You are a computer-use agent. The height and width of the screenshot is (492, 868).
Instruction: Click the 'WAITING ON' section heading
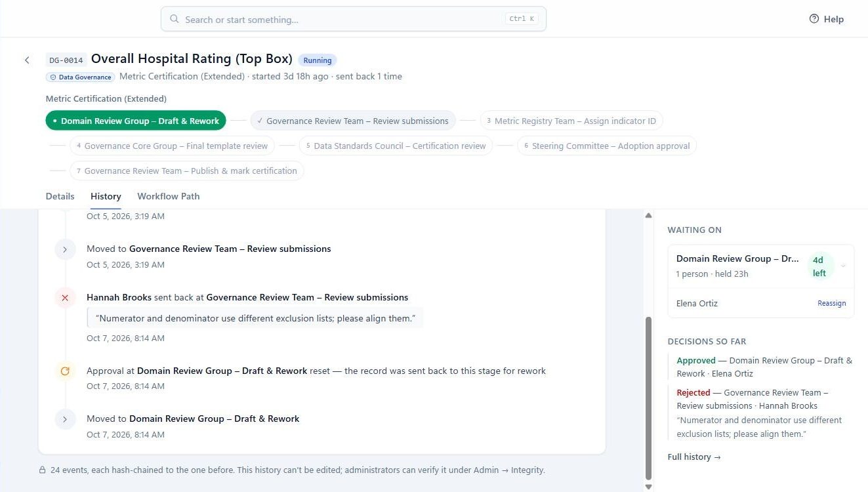695,230
